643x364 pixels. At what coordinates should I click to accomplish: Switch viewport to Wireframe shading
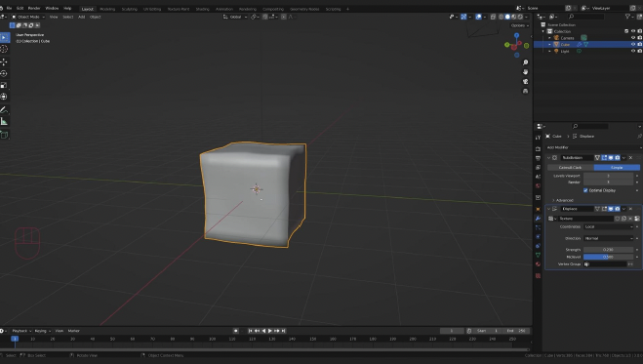coord(502,17)
